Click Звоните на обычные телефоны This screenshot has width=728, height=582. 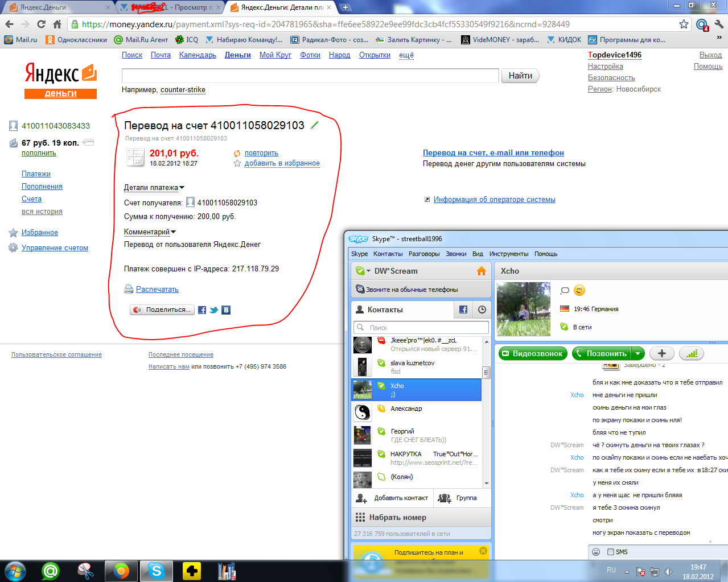[421, 289]
